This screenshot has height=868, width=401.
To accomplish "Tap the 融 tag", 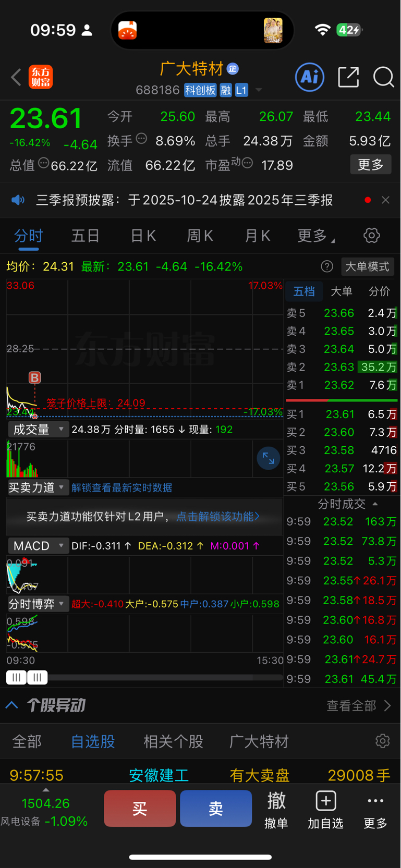I will pos(226,90).
